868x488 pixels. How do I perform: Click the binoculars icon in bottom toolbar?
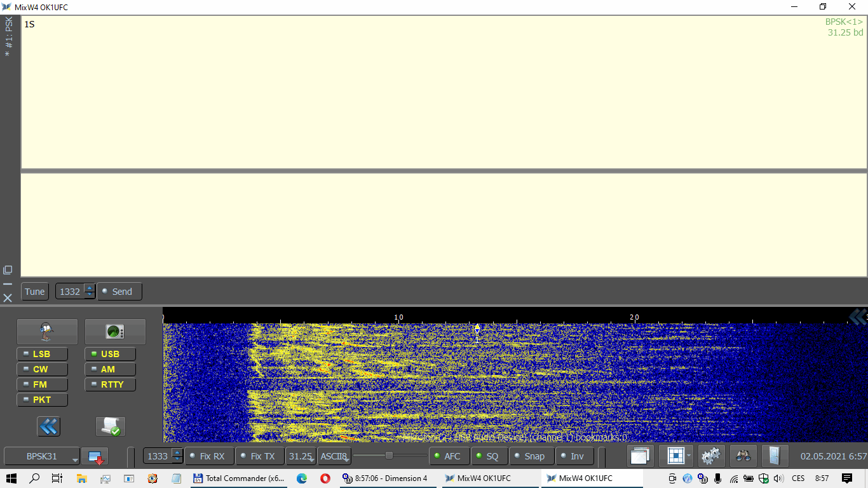click(x=743, y=456)
